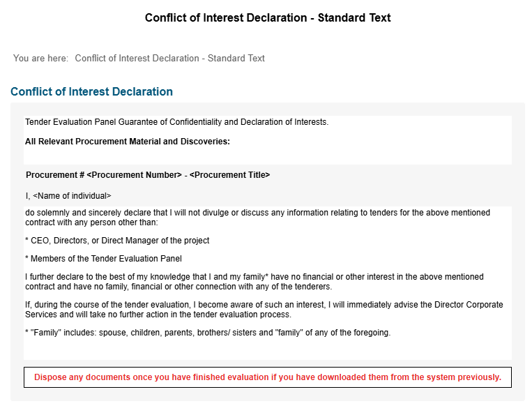Click the 'Procurement #' bold label

[x=55, y=175]
